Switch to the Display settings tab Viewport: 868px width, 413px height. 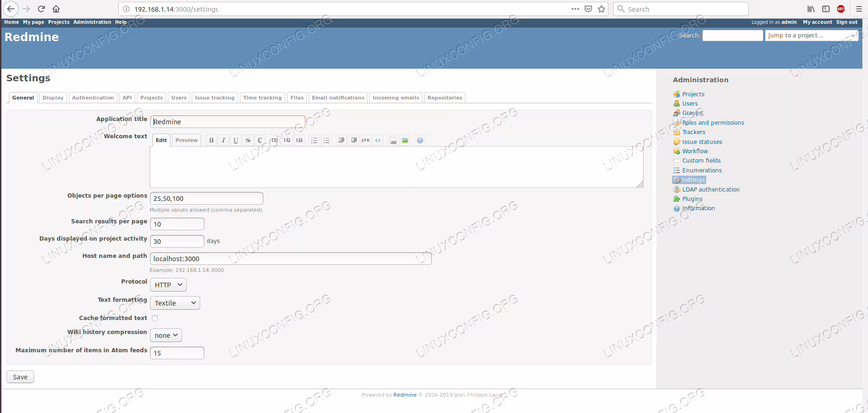(x=53, y=98)
